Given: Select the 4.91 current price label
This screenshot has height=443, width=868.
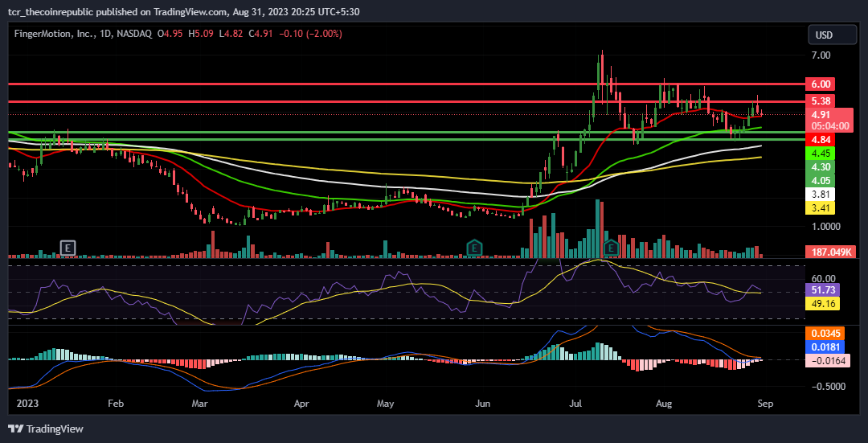Looking at the screenshot, I should 821,115.
